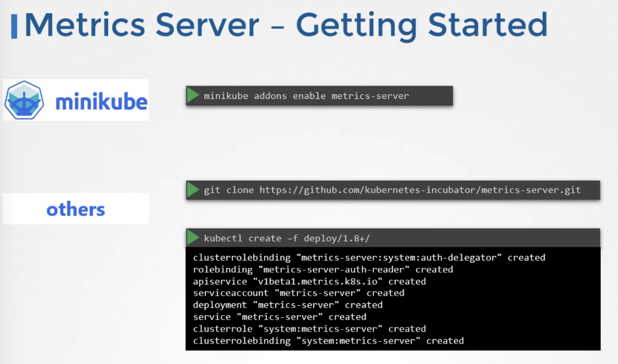The height and width of the screenshot is (364, 618).
Task: Select the 'others' label box
Action: (x=76, y=209)
